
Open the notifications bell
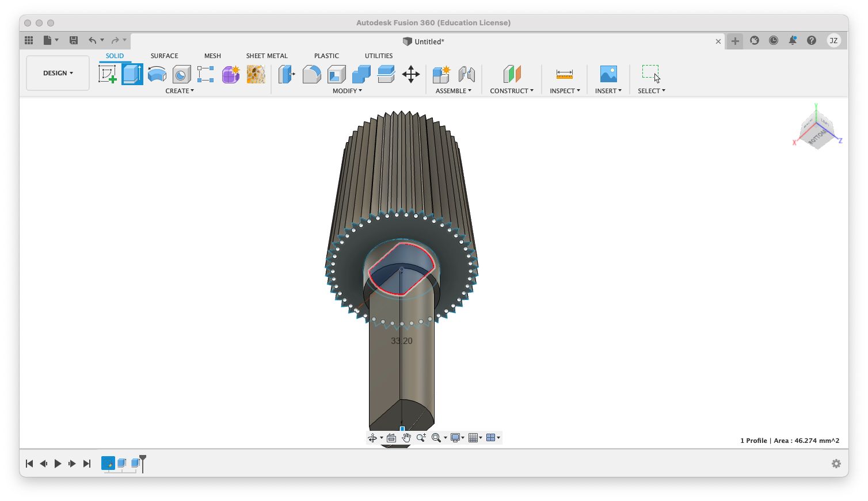tap(793, 40)
